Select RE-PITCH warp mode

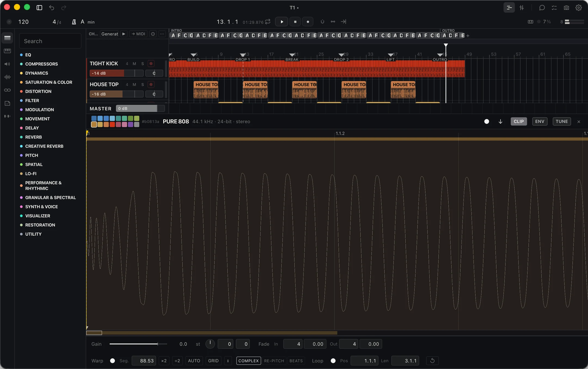274,361
